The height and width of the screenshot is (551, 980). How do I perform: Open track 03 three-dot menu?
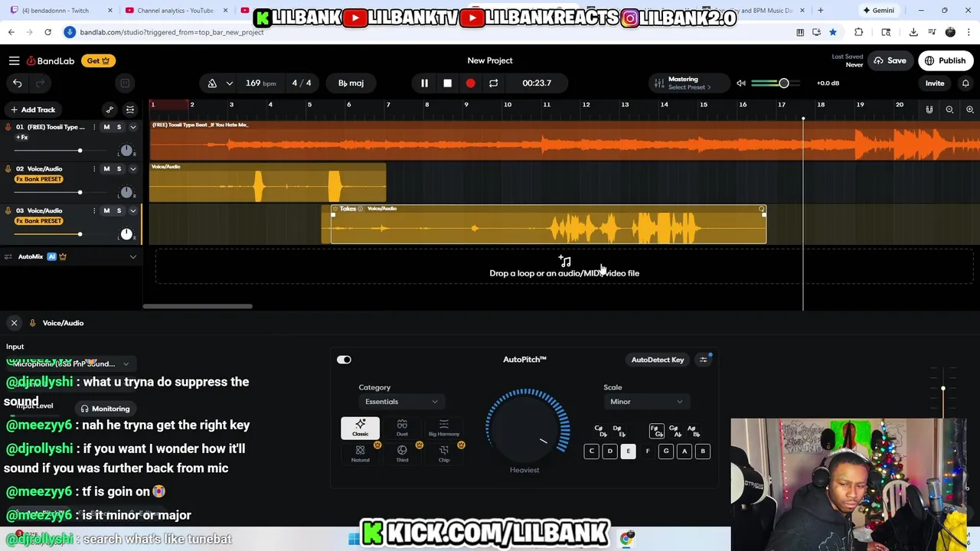(94, 210)
